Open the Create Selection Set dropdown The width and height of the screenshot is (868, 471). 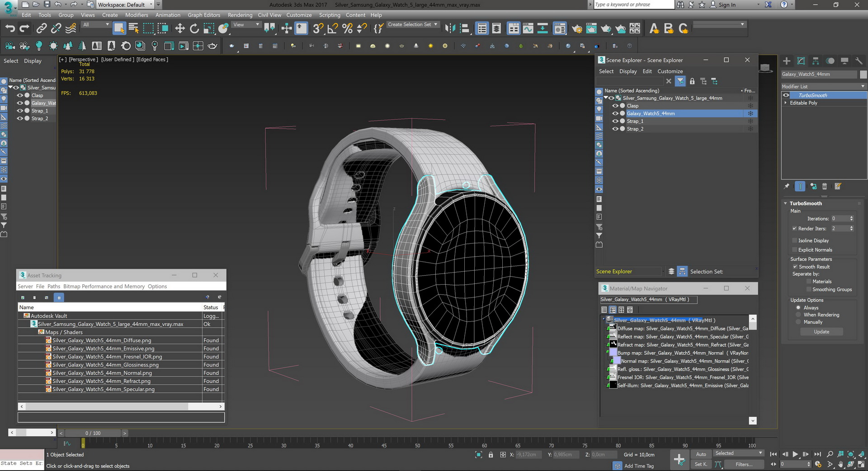click(413, 24)
